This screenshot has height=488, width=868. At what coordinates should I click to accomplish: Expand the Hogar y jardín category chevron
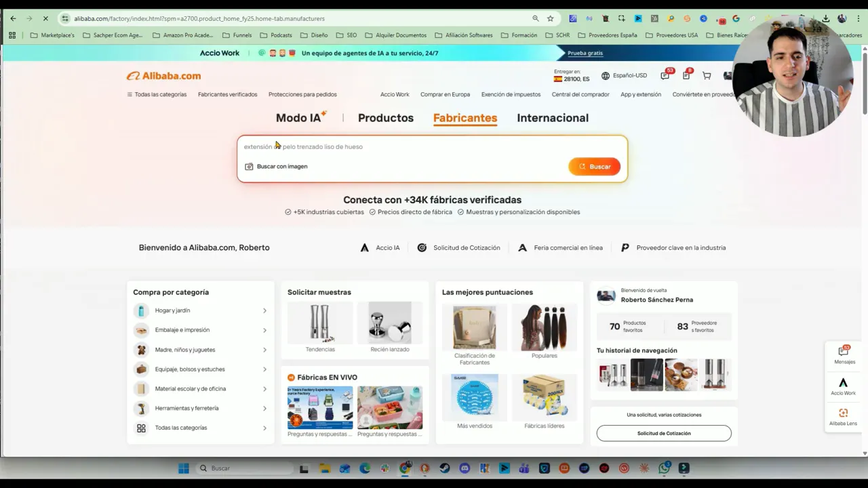click(x=264, y=310)
